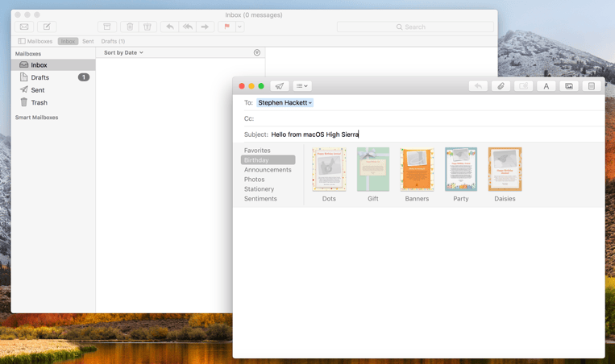Select Birthday stationery category

pos(268,160)
